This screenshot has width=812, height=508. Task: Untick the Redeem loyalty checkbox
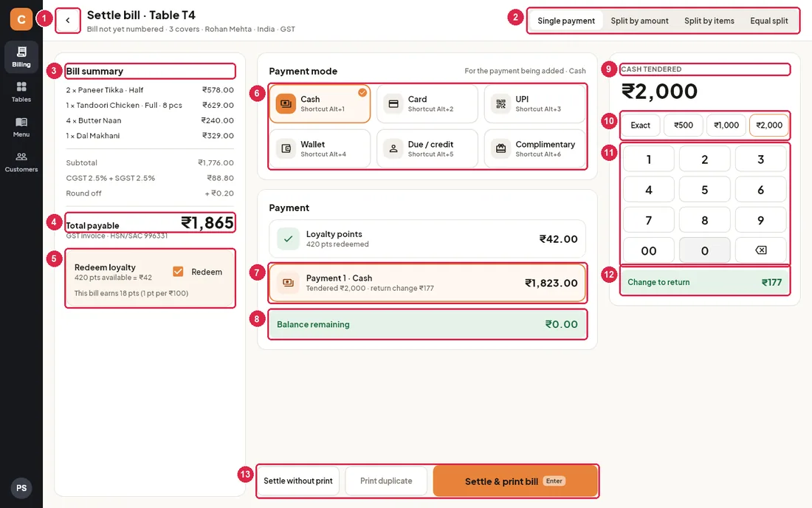point(178,271)
